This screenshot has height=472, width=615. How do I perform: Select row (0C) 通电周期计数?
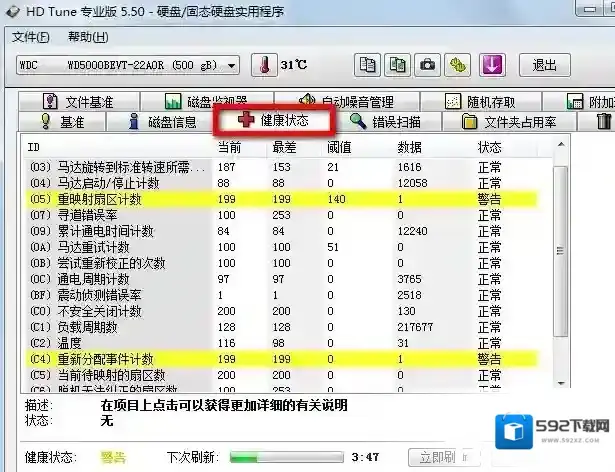282,279
